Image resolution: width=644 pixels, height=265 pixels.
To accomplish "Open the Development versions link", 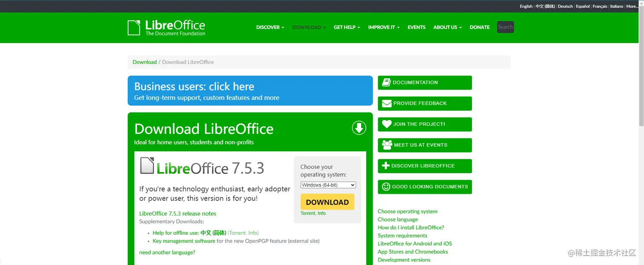I will click(404, 260).
